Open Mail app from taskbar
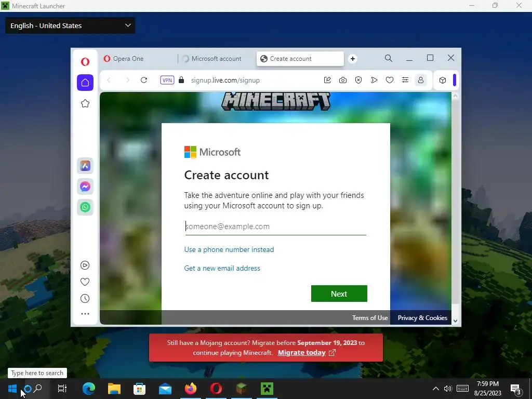The width and height of the screenshot is (532, 399). [165, 389]
